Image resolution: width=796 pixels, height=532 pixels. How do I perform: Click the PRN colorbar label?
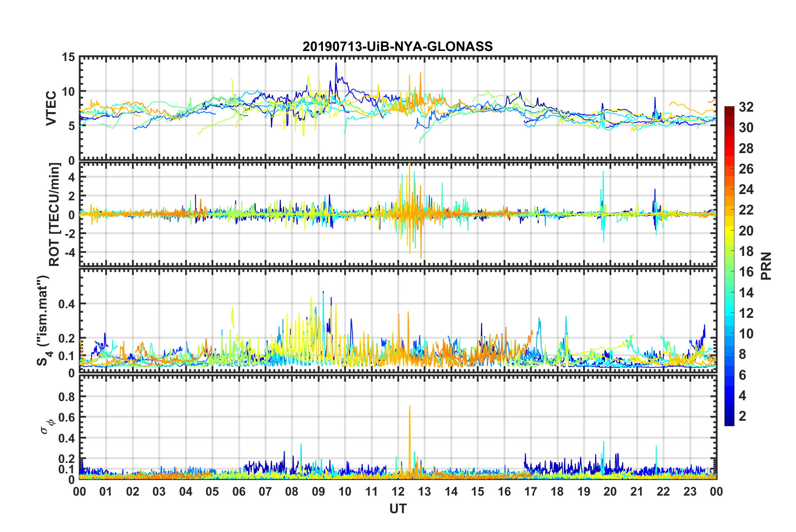[766, 266]
